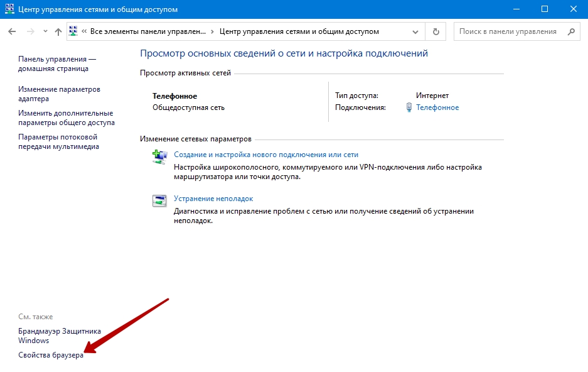Click the magnifier icon in the search box

click(x=571, y=31)
